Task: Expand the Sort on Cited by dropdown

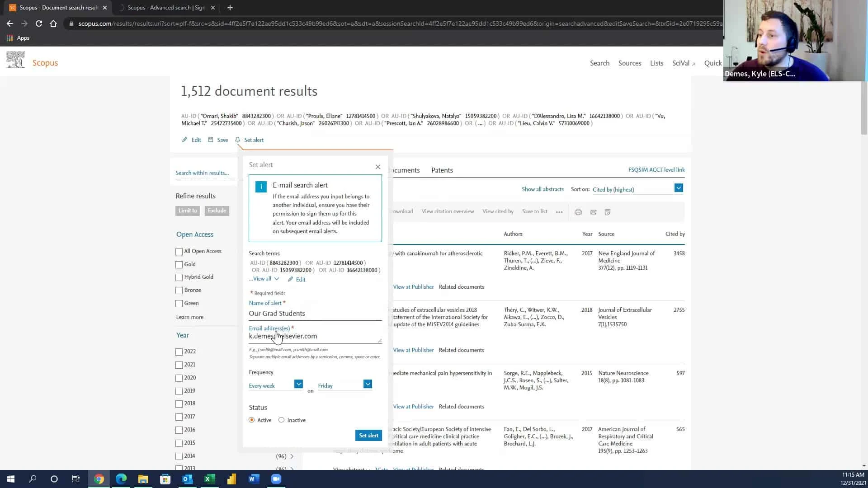Action: (678, 188)
